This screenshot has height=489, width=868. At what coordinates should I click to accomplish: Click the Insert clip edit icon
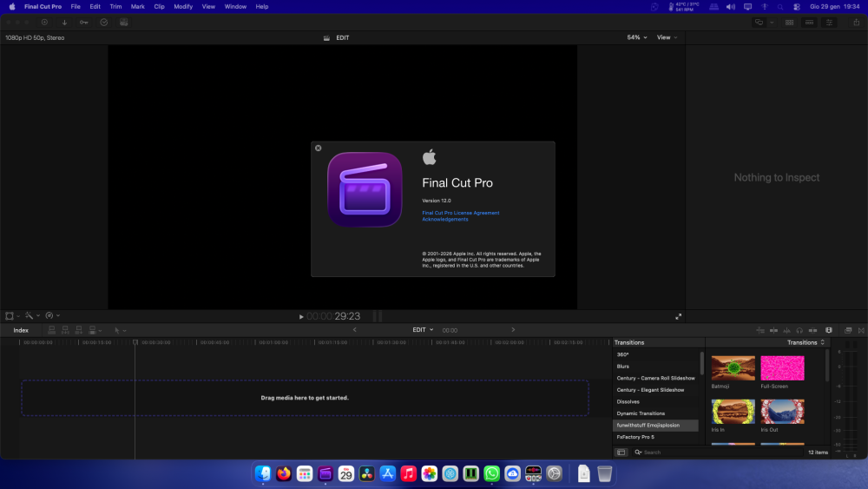tap(65, 330)
